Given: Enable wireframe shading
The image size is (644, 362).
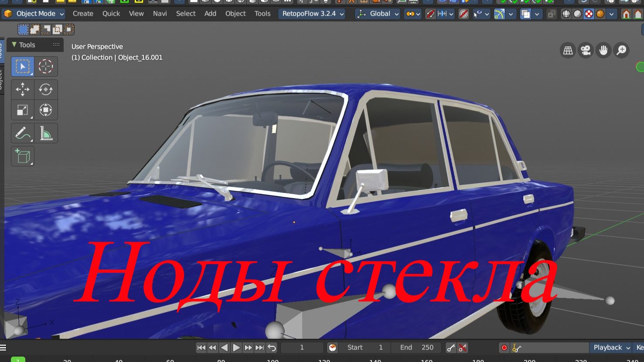Looking at the screenshot, I should click(x=566, y=14).
